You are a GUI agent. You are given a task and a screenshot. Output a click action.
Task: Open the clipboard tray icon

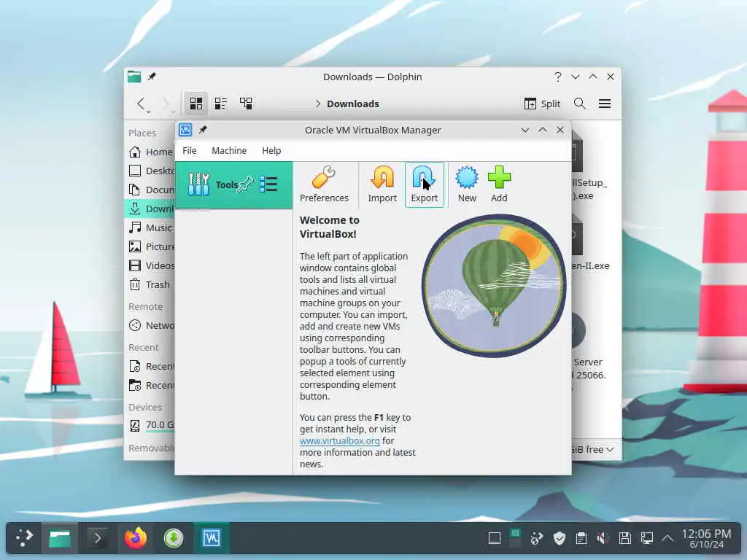pos(581,539)
